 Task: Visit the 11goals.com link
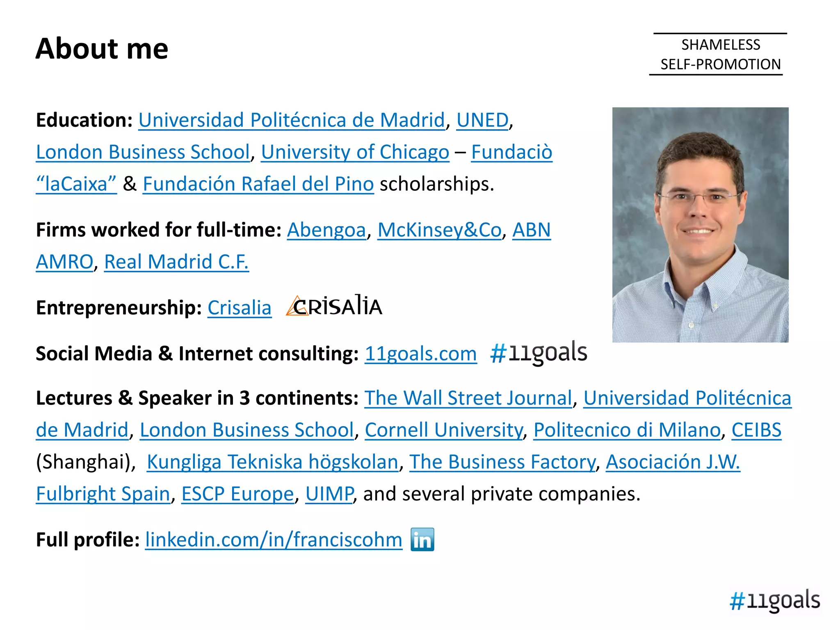tap(421, 354)
